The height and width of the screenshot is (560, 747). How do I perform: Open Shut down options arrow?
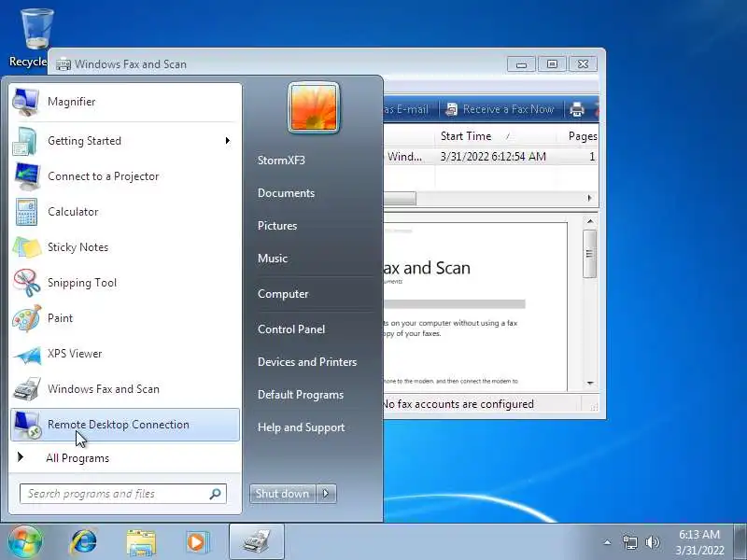(326, 494)
